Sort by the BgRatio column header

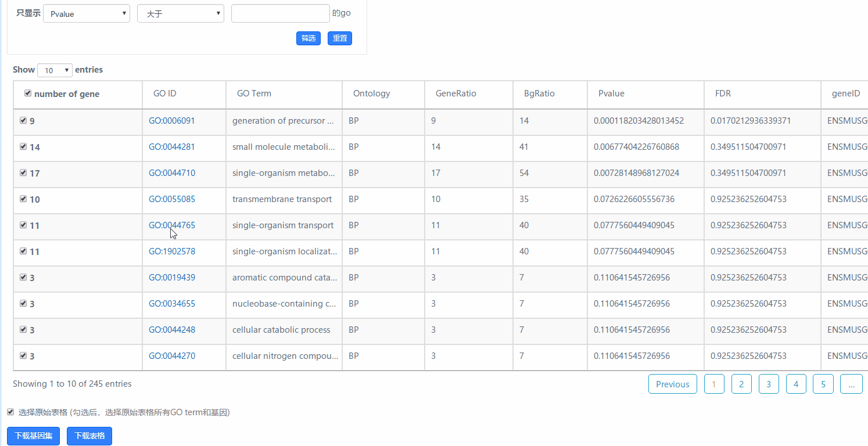pos(550,94)
